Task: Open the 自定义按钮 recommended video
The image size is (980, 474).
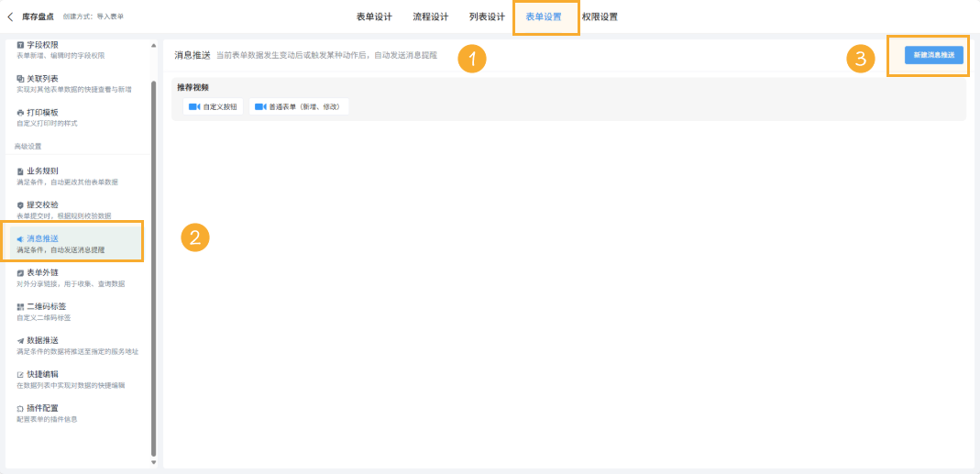Action: click(x=213, y=107)
